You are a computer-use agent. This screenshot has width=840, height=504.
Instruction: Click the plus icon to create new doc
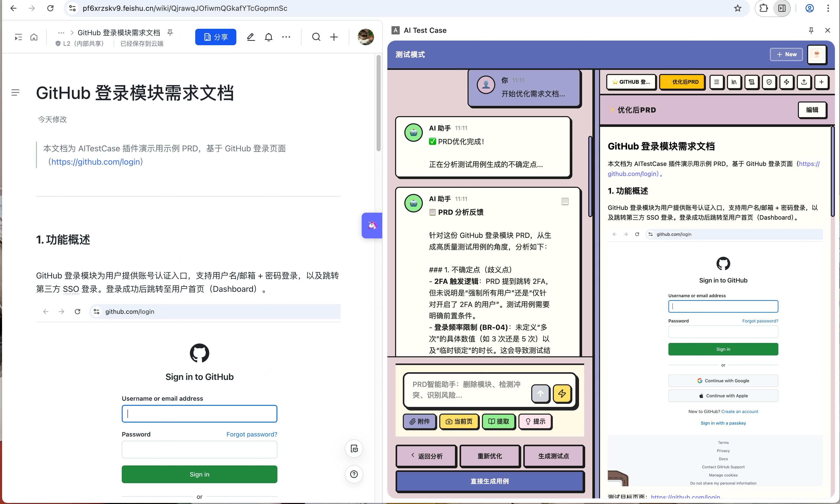coord(334,37)
